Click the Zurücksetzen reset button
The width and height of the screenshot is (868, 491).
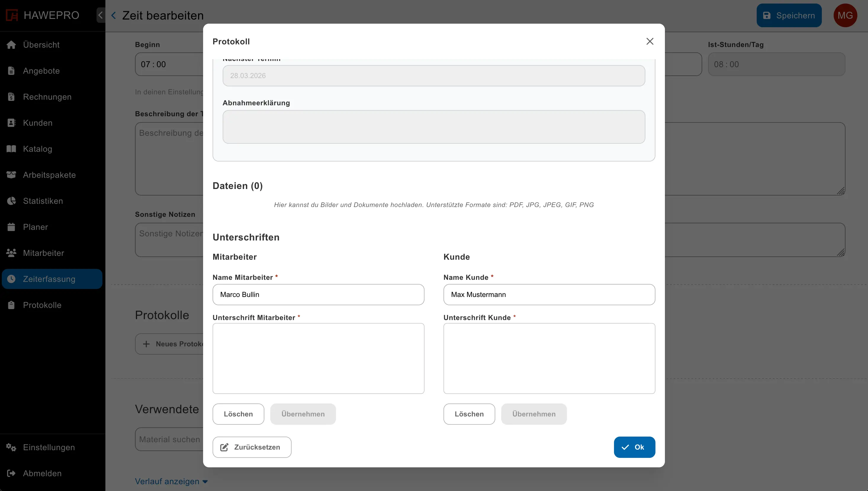coord(252,447)
